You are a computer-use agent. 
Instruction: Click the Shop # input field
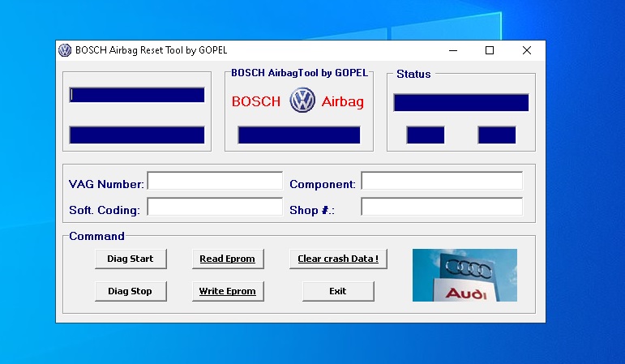[442, 207]
